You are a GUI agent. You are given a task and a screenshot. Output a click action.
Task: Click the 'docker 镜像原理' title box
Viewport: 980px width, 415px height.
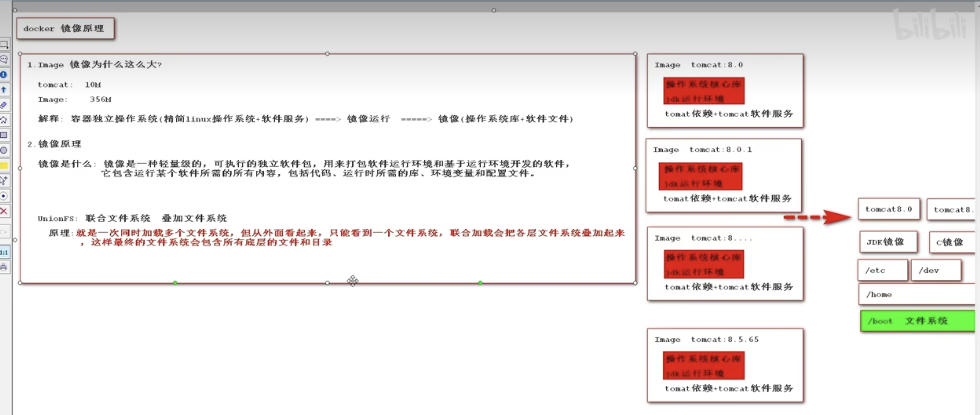click(x=65, y=29)
